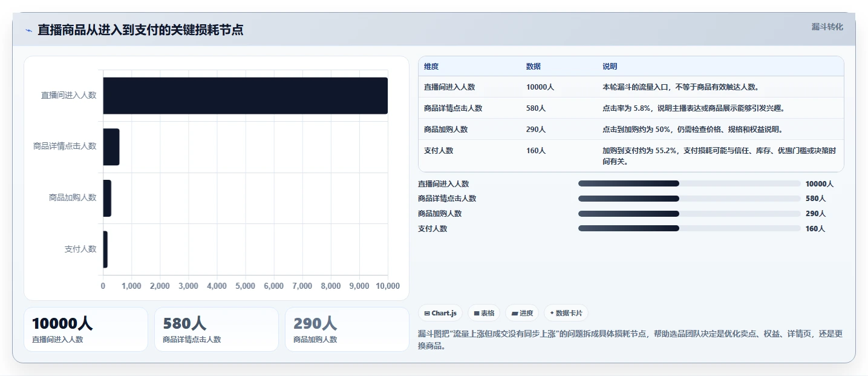Image resolution: width=868 pixels, height=376 pixels.
Task: Click the chart y-axis label 直播间进入人数
Action: [68, 96]
